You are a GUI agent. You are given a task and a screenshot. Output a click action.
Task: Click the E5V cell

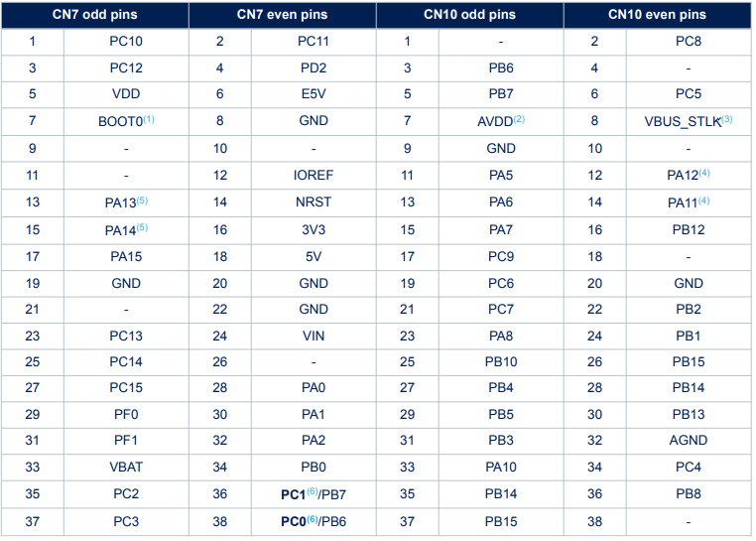point(314,93)
